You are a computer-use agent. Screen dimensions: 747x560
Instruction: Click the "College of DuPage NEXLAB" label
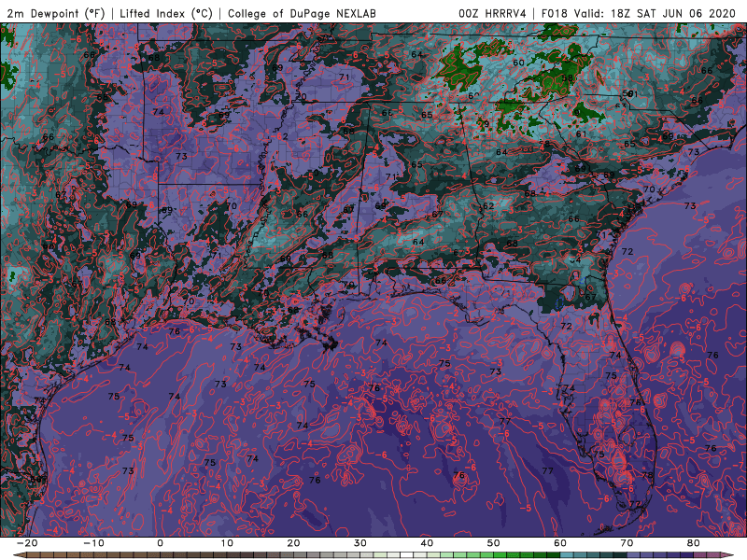point(302,14)
